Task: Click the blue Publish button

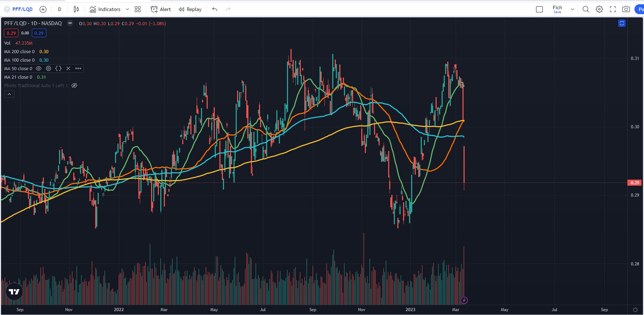Action: pyautogui.click(x=639, y=9)
